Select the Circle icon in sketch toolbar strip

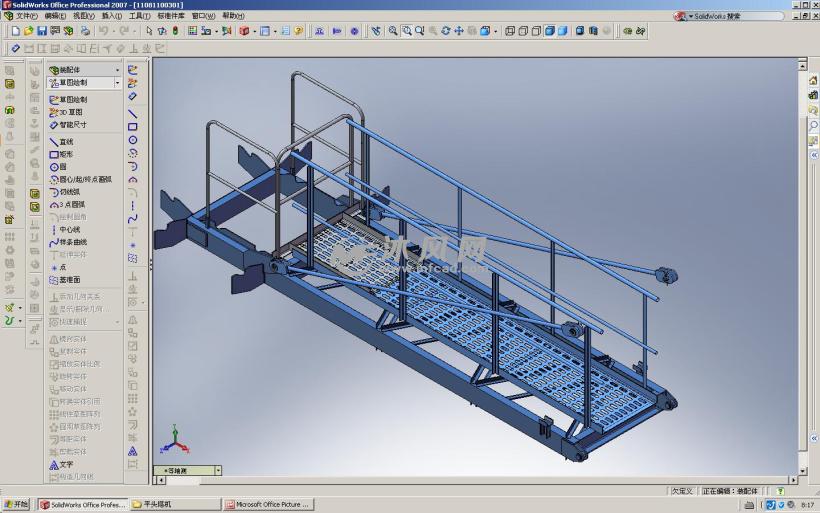click(x=133, y=140)
